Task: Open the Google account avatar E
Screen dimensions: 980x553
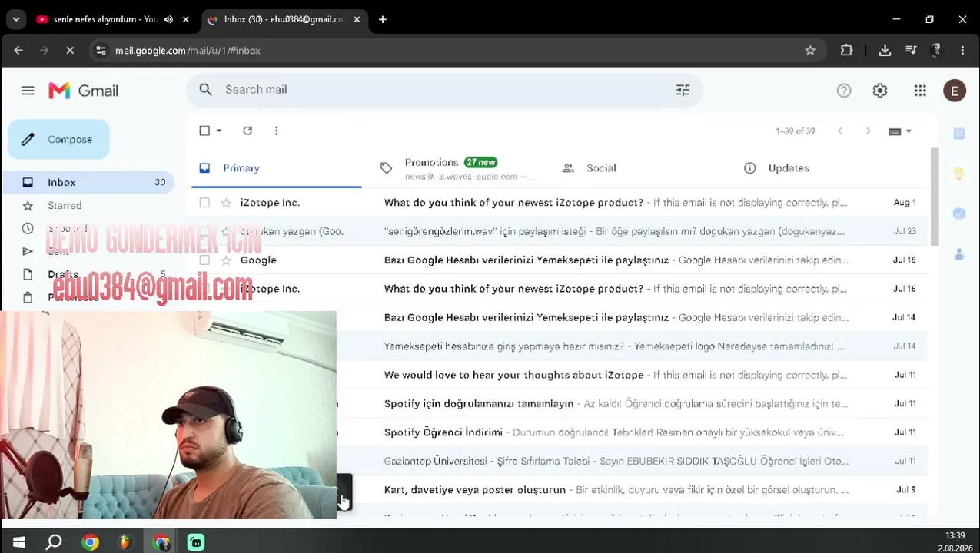Action: [955, 91]
